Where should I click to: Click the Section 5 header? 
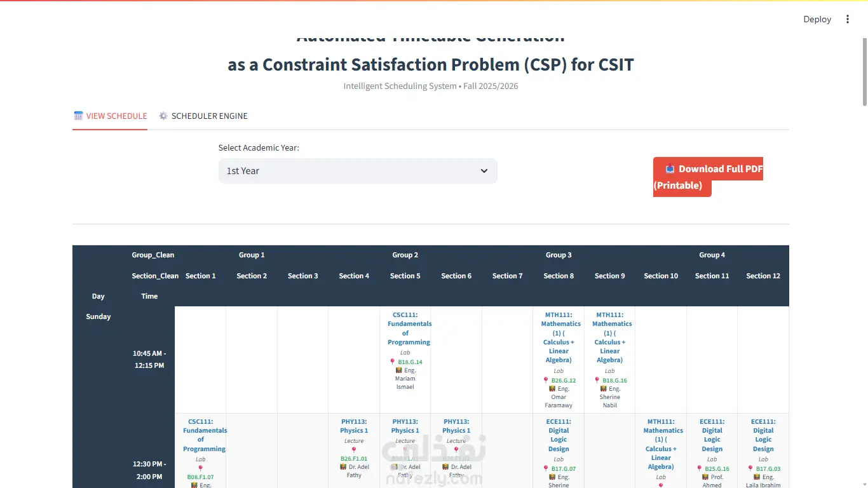(x=405, y=276)
